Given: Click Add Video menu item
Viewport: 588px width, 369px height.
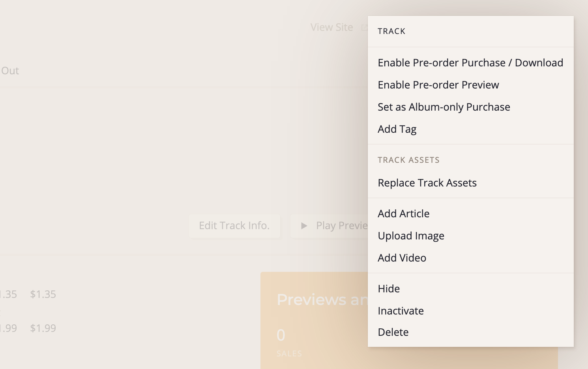Looking at the screenshot, I should coord(402,258).
